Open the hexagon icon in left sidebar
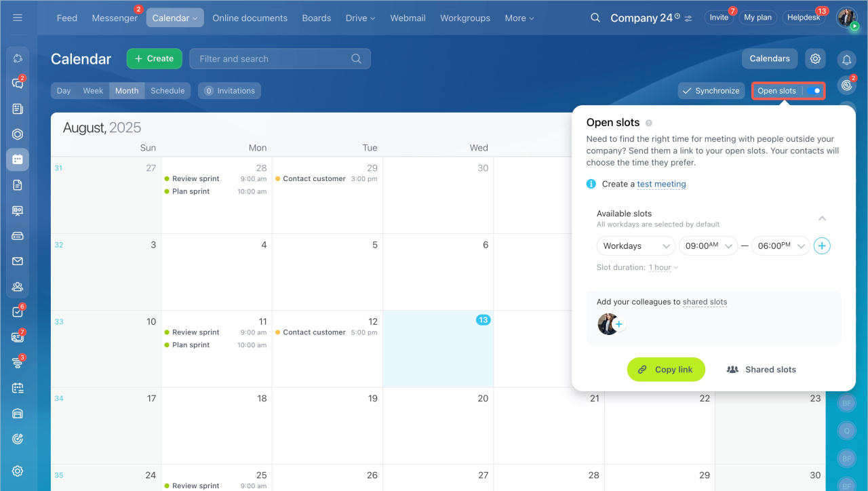Viewport: 868px width, 491px height. pyautogui.click(x=18, y=134)
